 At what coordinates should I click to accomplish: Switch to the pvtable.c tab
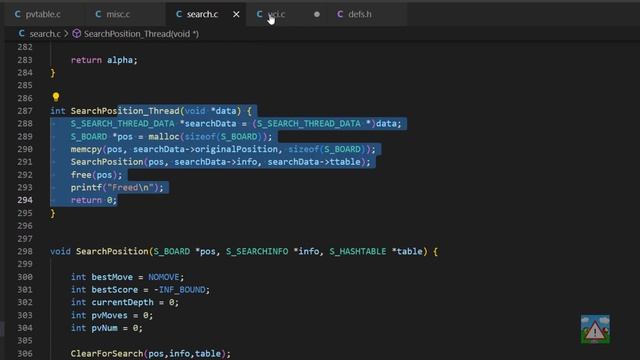[x=43, y=14]
